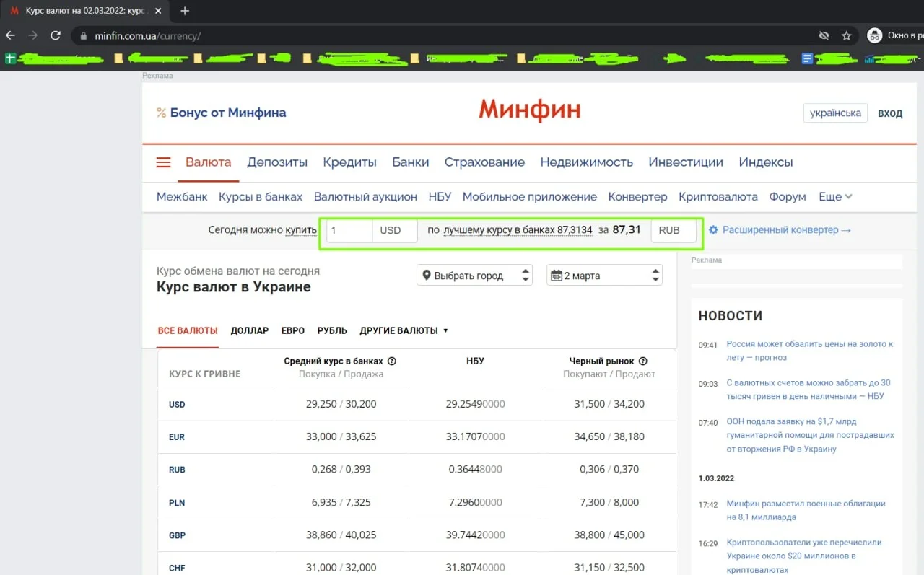This screenshot has height=575, width=924.
Task: Click the browser Back arrow
Action: [x=10, y=35]
